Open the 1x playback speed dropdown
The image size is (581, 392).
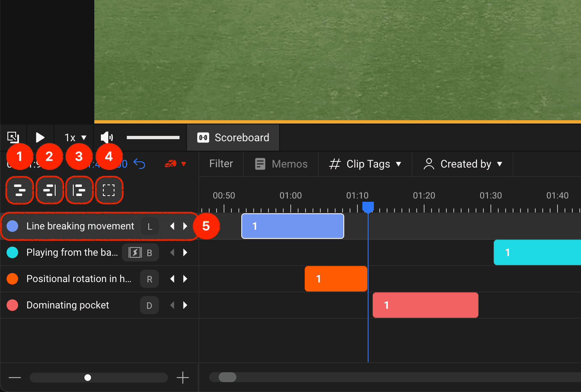pyautogui.click(x=75, y=138)
